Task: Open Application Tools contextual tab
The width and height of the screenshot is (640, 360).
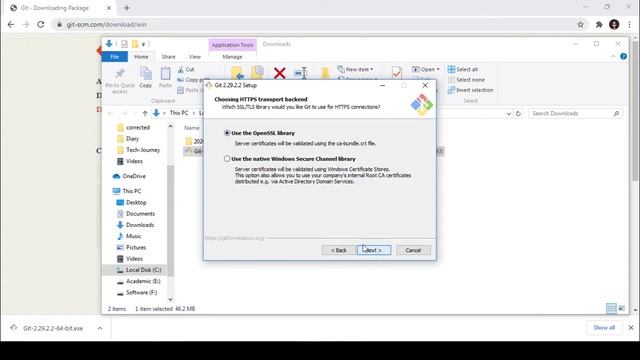Action: 232,45
